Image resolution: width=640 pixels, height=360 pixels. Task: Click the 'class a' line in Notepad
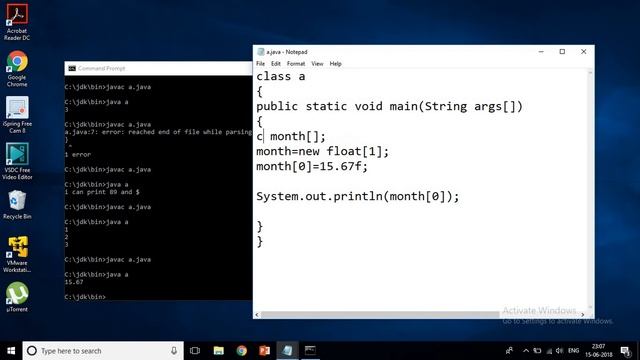281,77
